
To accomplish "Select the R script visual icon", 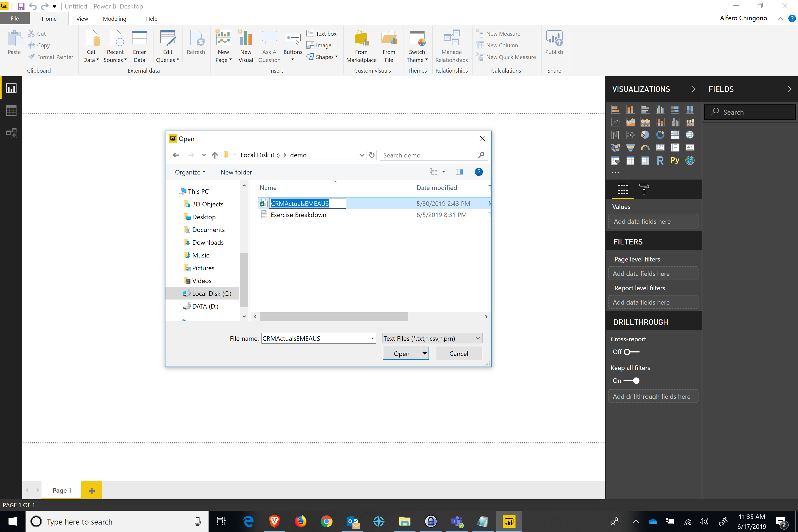I will coord(660,160).
